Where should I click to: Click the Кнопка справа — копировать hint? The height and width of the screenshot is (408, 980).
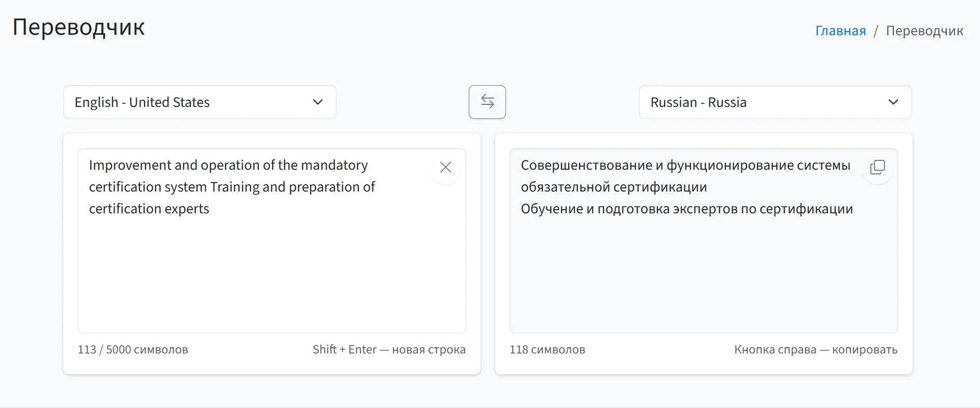(x=816, y=349)
